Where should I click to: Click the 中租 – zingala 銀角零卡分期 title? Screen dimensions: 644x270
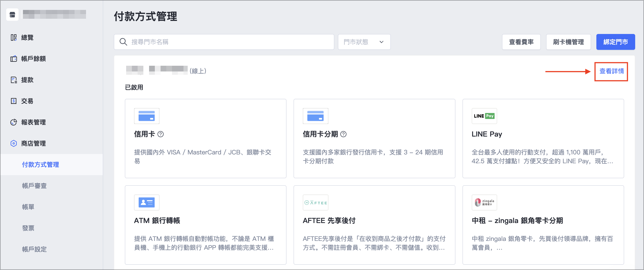517,221
